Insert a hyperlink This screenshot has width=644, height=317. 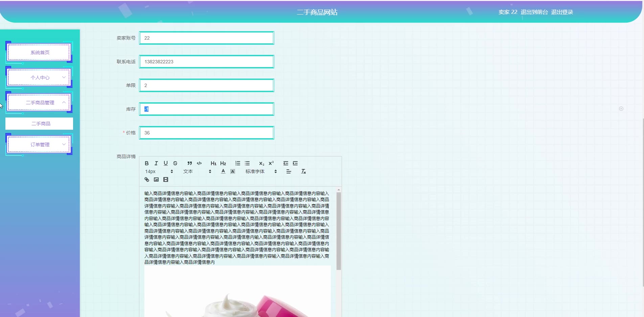click(147, 179)
